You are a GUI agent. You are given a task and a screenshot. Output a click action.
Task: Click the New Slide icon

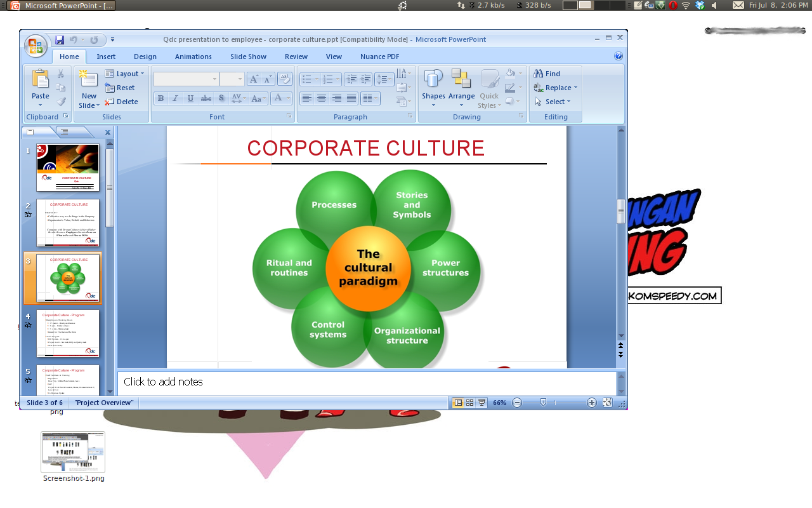pyautogui.click(x=88, y=79)
